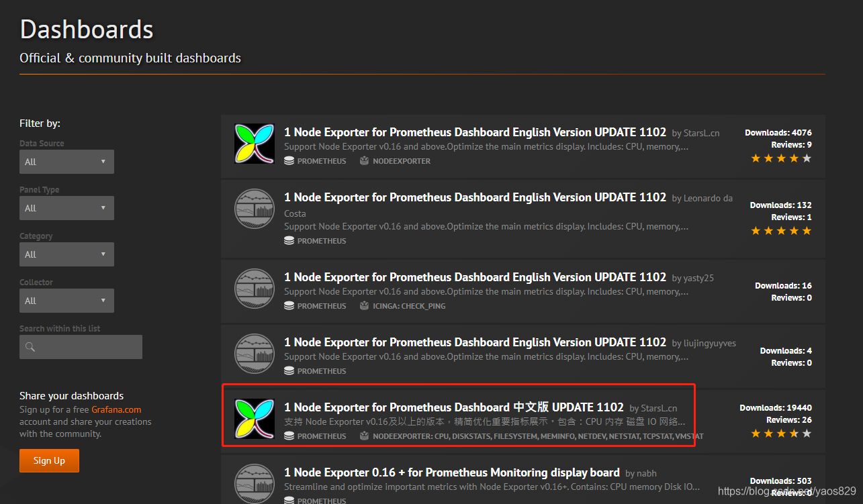Click Downloads: 16 text

pos(783,286)
